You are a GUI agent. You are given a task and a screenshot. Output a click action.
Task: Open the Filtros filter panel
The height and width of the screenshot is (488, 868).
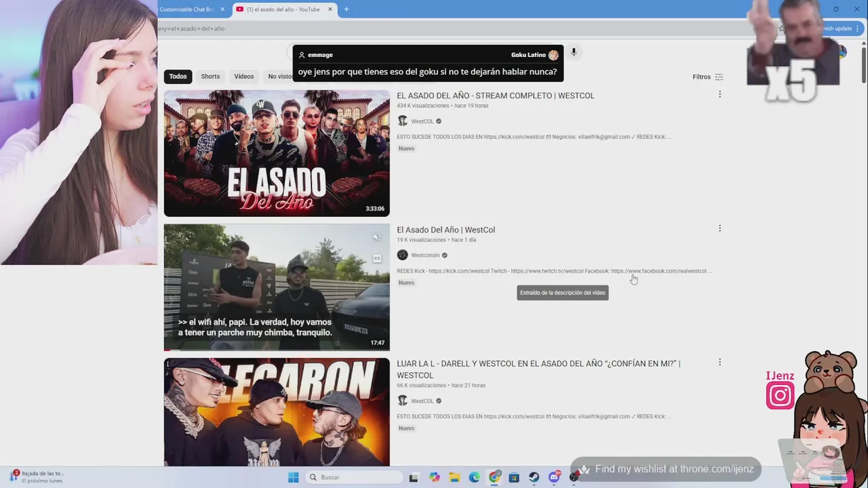point(708,77)
